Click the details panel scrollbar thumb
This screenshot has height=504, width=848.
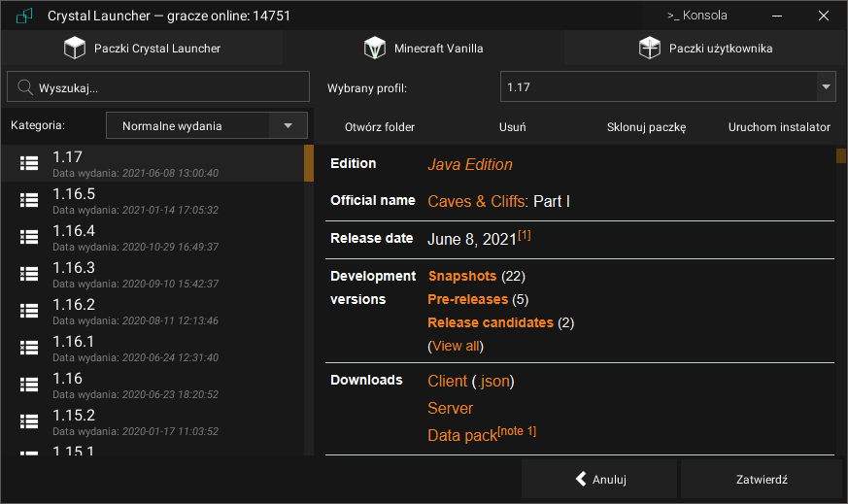[841, 155]
